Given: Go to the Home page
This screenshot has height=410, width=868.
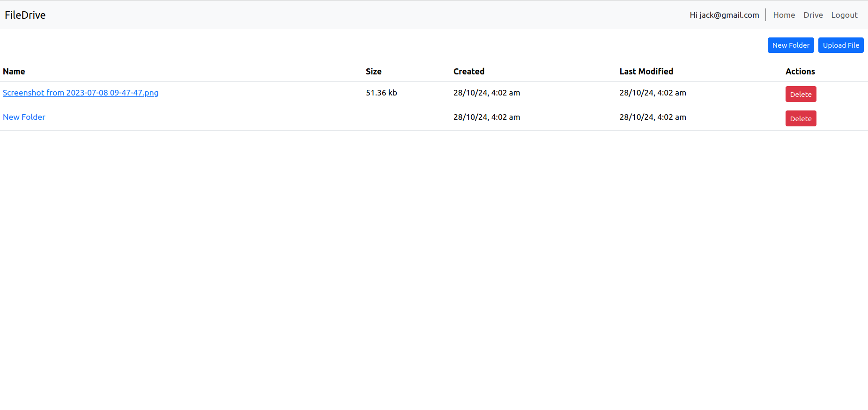Looking at the screenshot, I should point(784,15).
